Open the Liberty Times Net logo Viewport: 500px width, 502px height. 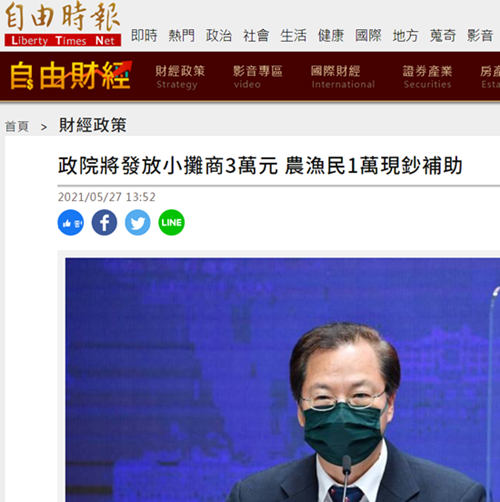63,24
